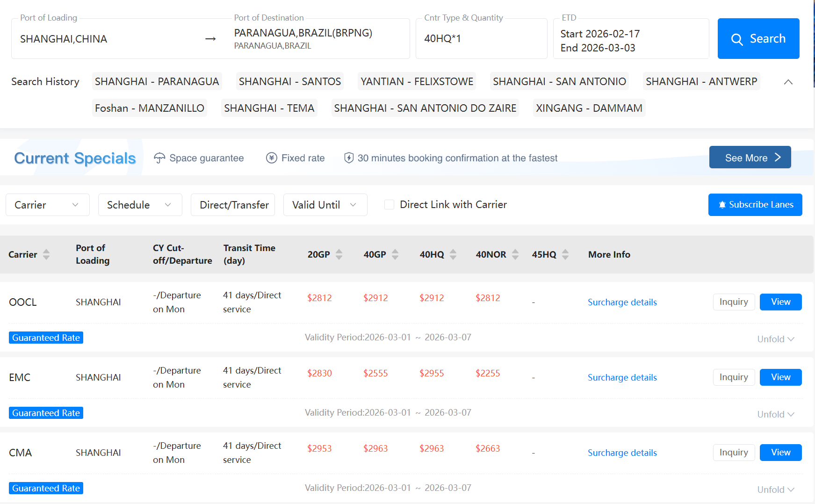Enable the Direct Link with Carrier checkbox

389,204
